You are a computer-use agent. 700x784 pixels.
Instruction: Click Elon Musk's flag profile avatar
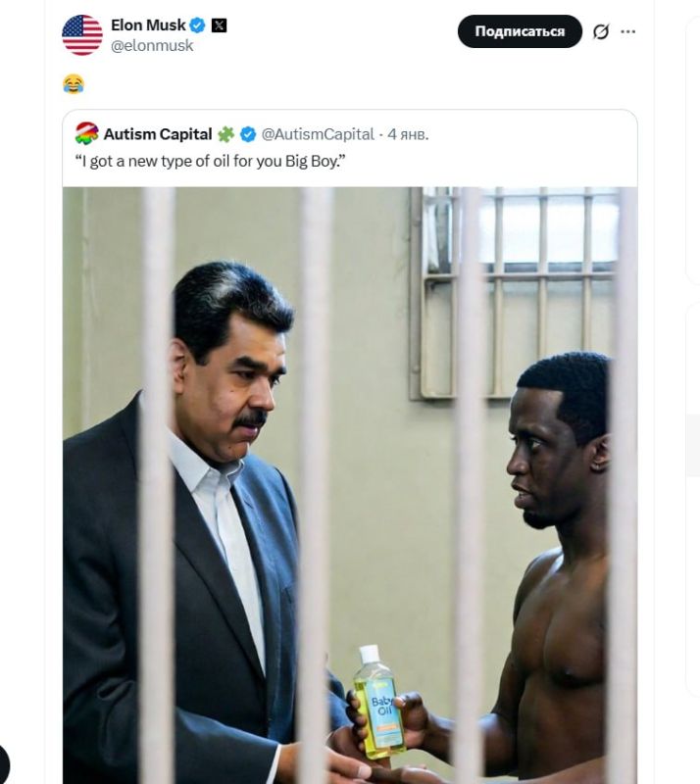(x=82, y=35)
